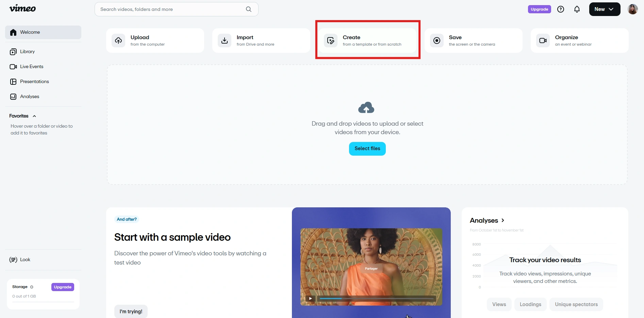This screenshot has width=644, height=318.
Task: Select the Unique spectators metric chip
Action: (576, 304)
